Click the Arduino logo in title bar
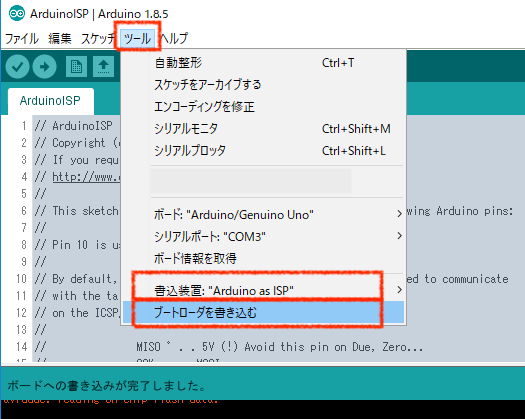The width and height of the screenshot is (525, 419). pos(17,14)
